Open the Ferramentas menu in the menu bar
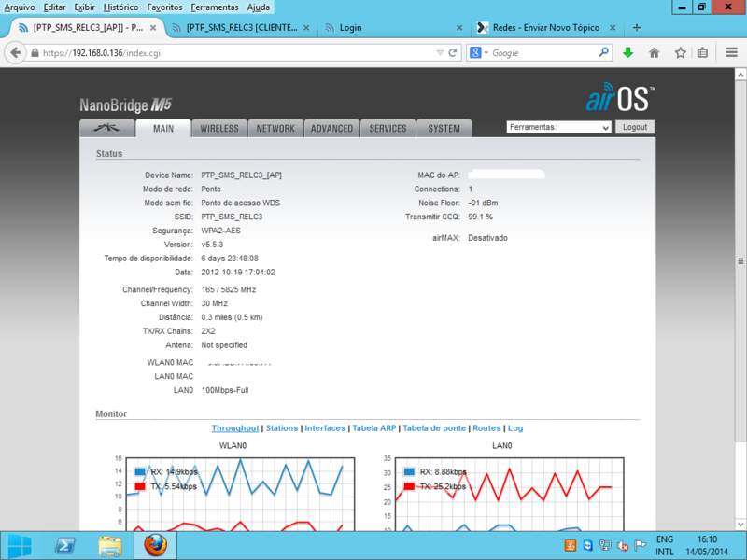 (x=215, y=7)
